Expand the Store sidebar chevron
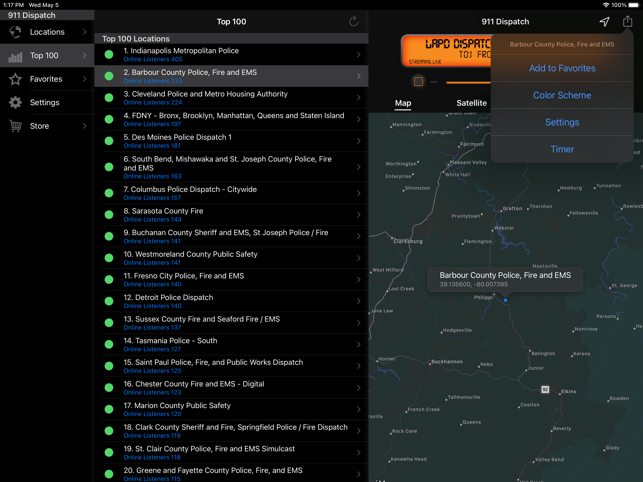Viewport: 643px width, 482px height. click(x=84, y=126)
